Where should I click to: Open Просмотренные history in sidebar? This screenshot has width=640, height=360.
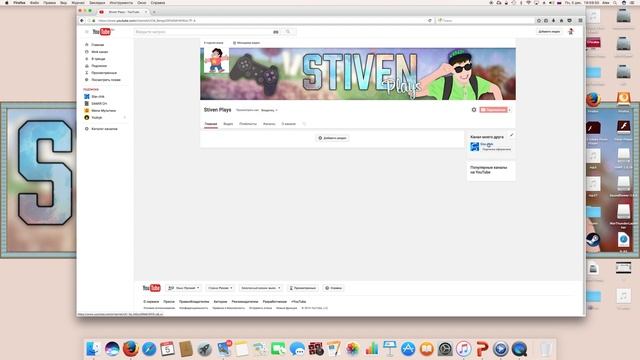coord(104,73)
